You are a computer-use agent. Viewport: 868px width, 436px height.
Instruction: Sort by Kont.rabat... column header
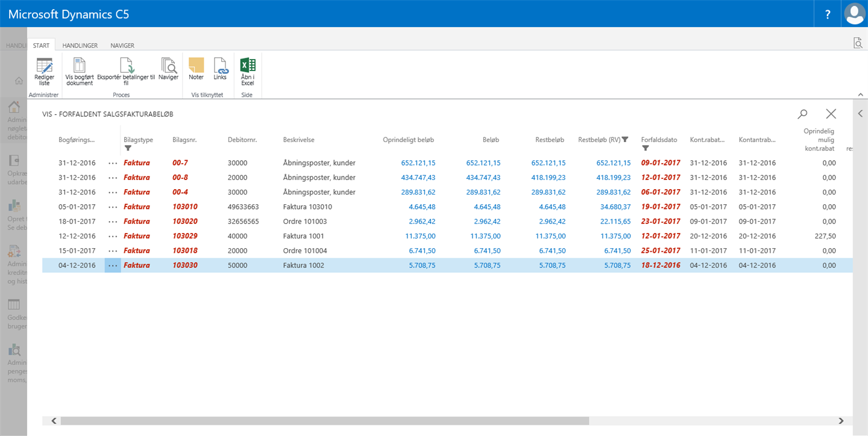(x=708, y=140)
